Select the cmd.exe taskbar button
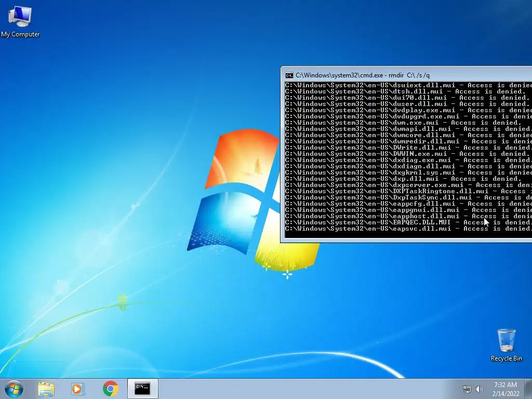The image size is (532, 399). tap(142, 389)
